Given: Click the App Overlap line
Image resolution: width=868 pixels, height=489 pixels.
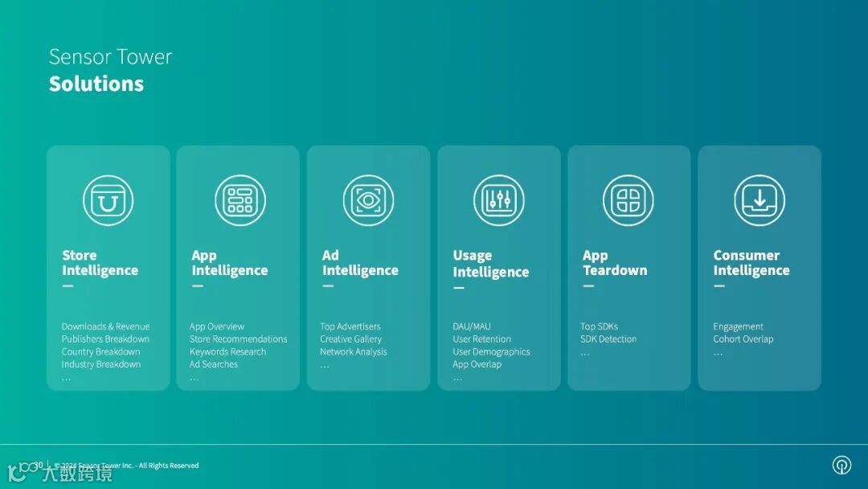Looking at the screenshot, I should pyautogui.click(x=477, y=364).
